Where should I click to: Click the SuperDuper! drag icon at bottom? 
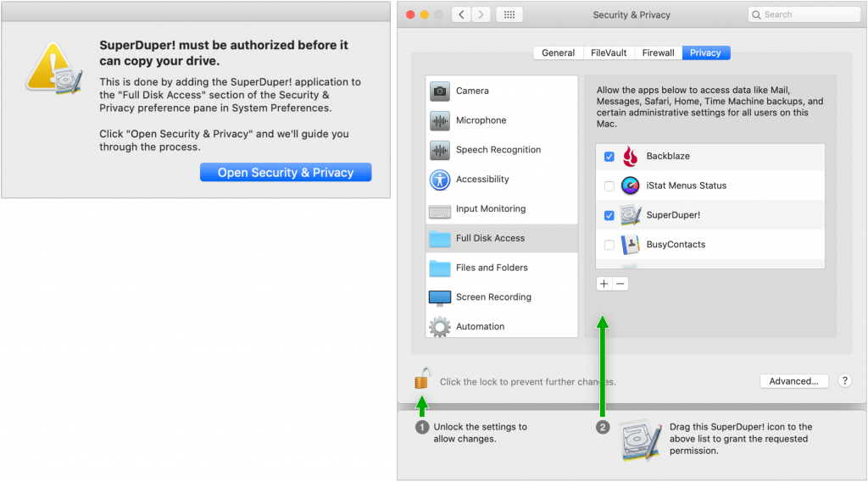point(641,441)
